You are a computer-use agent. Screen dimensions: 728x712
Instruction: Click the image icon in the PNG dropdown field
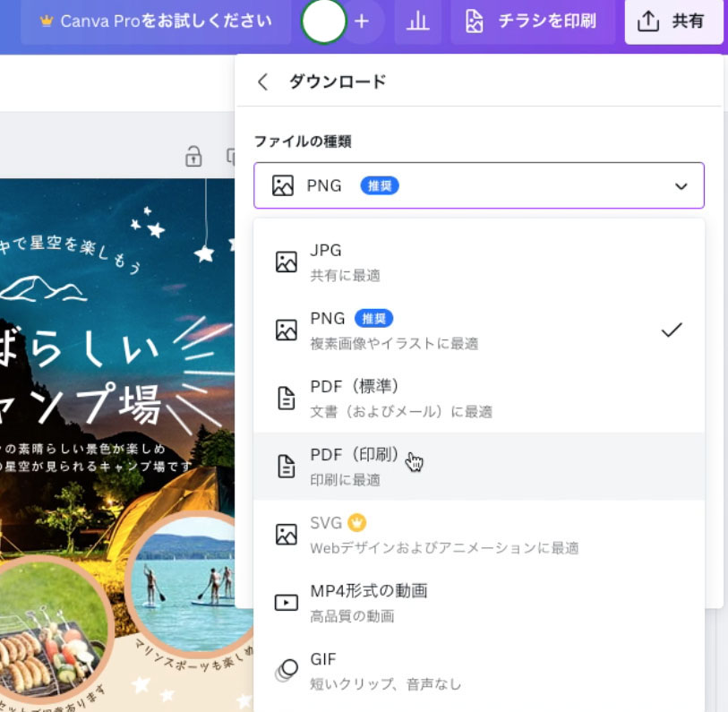click(x=283, y=185)
